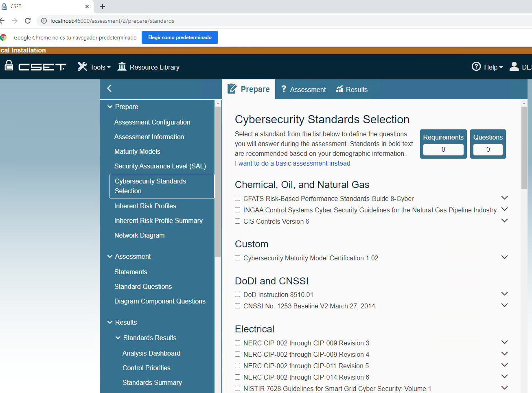
Task: Open Maturity Models in the sidebar
Action: (x=137, y=151)
